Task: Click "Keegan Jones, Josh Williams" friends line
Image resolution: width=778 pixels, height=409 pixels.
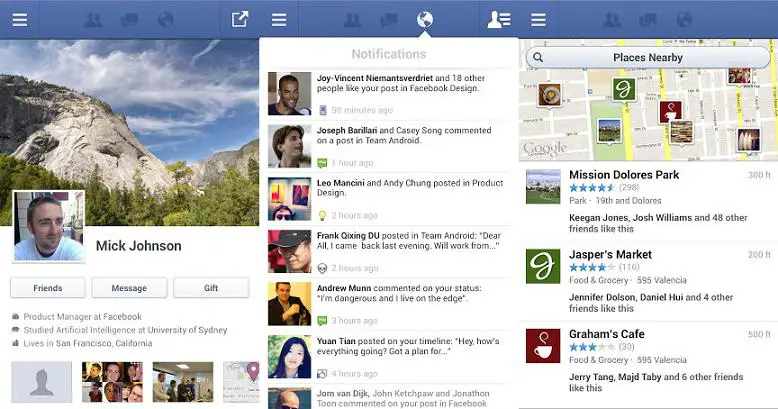Action: click(x=658, y=223)
